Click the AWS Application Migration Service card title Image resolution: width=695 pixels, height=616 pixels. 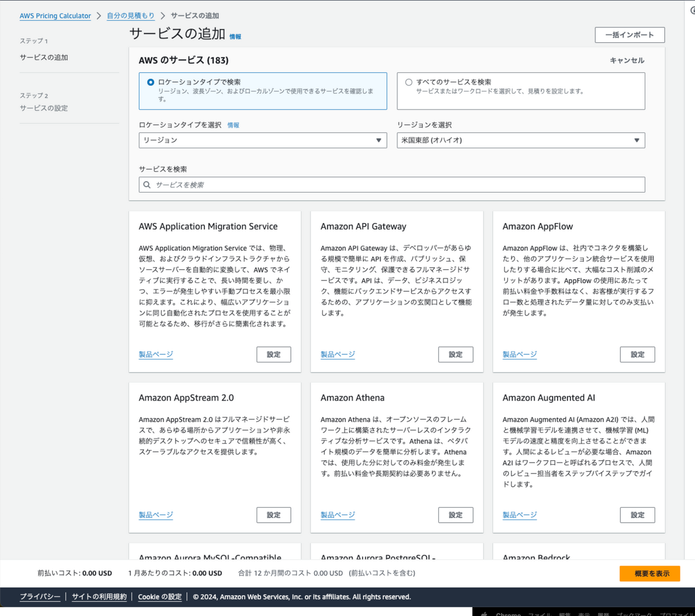pos(209,226)
